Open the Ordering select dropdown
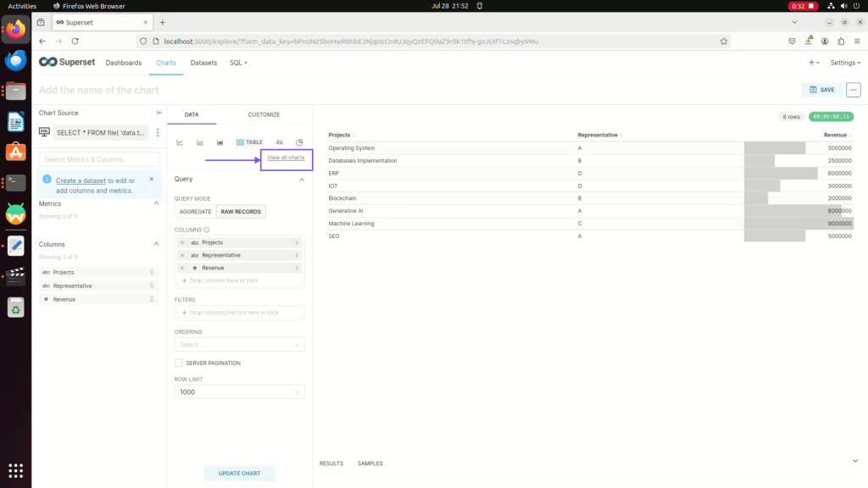This screenshot has height=488, width=868. click(x=239, y=345)
